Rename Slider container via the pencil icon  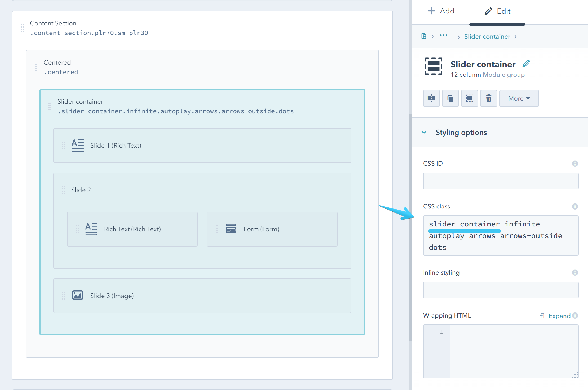click(x=527, y=63)
